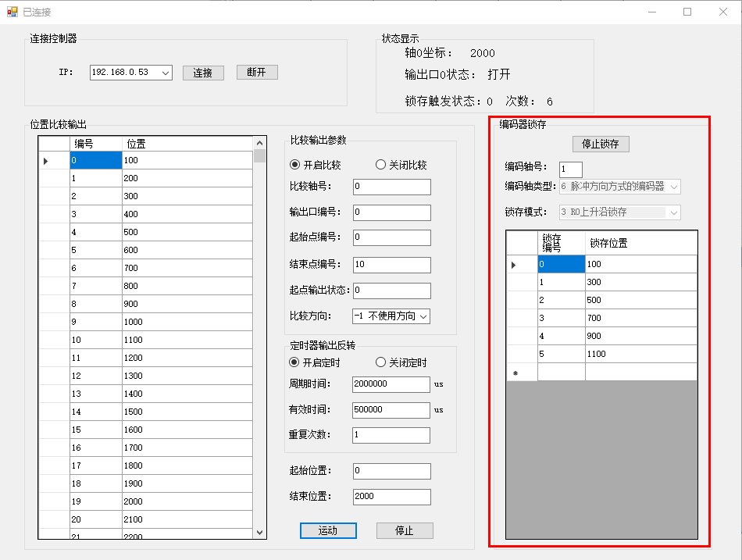Click the 比较轴号 input field
Image resolution: width=742 pixels, height=560 pixels.
tap(392, 187)
